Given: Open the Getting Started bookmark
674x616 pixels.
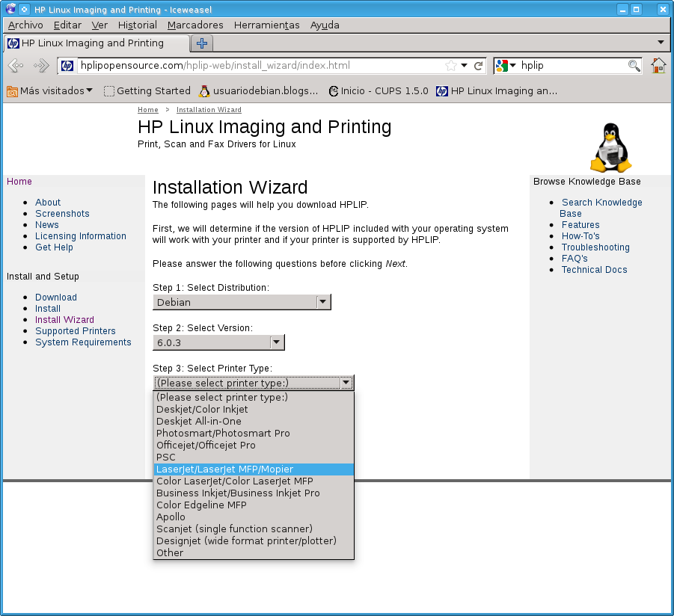Looking at the screenshot, I should [147, 90].
